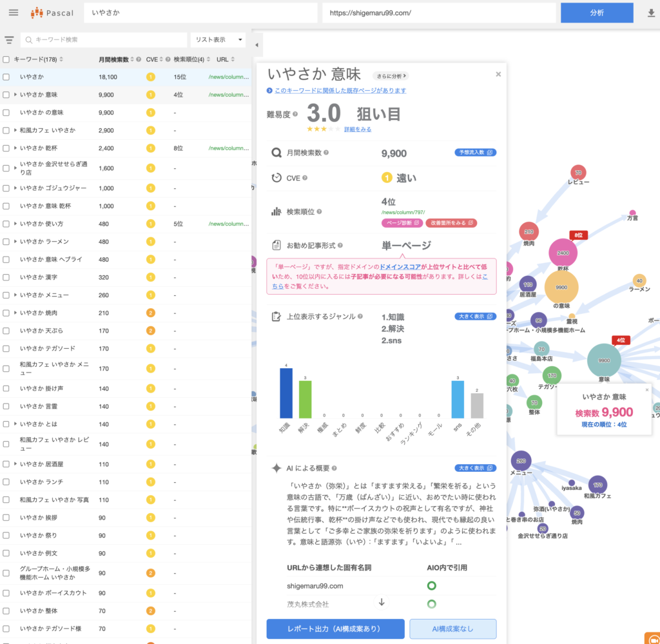Open the リスト表示 view dropdown

[218, 40]
